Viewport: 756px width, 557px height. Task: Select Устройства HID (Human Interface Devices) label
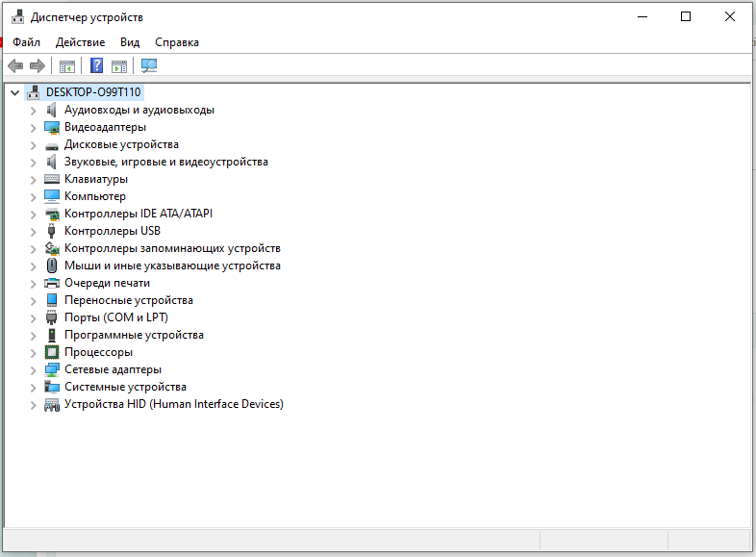pos(174,404)
